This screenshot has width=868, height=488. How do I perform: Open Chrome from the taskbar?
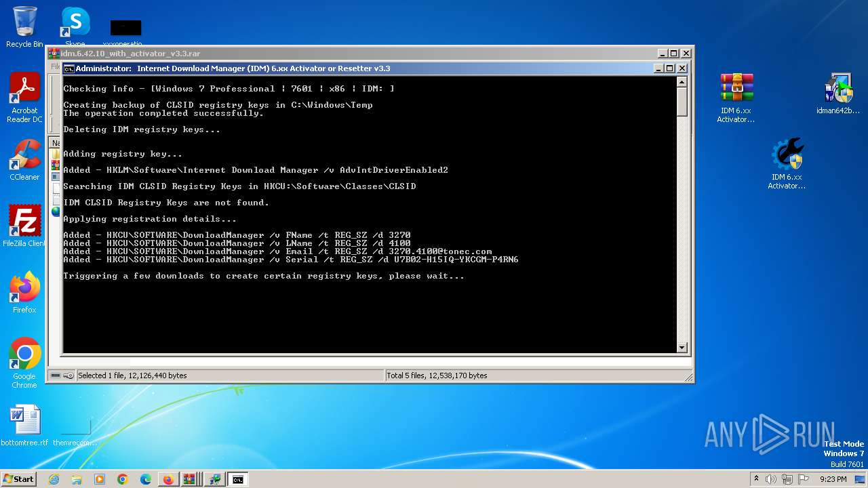123,479
